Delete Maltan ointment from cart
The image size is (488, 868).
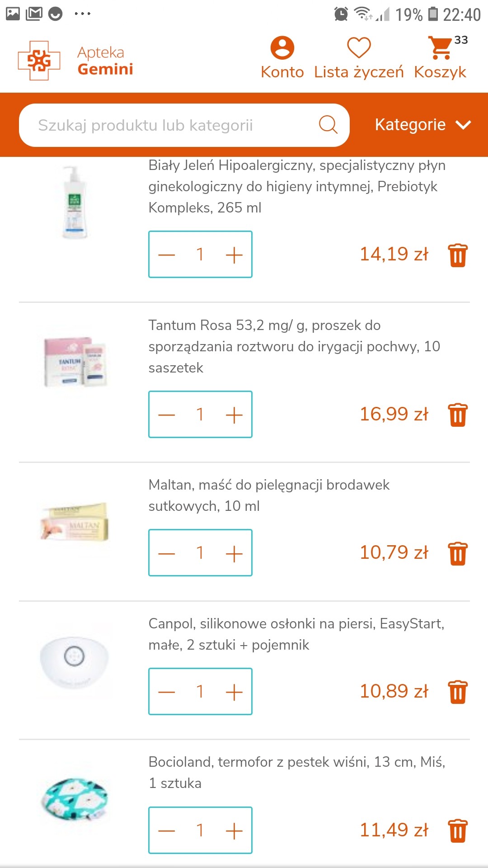point(458,553)
